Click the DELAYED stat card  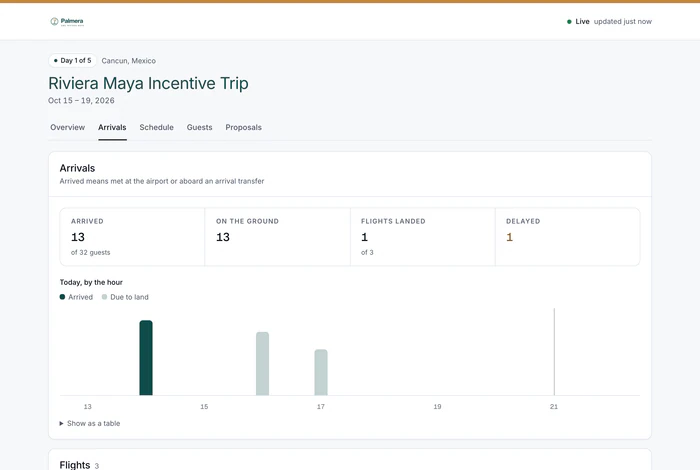pyautogui.click(x=568, y=237)
